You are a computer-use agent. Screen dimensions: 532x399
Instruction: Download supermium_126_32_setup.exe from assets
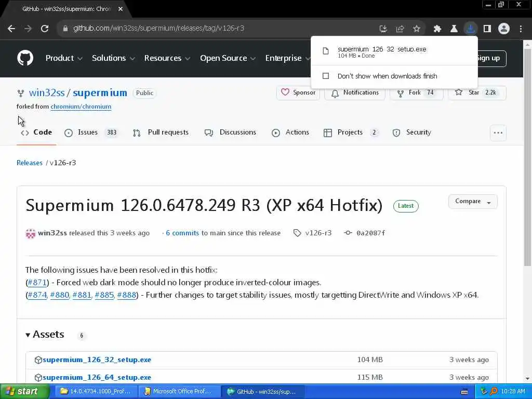pyautogui.click(x=97, y=360)
